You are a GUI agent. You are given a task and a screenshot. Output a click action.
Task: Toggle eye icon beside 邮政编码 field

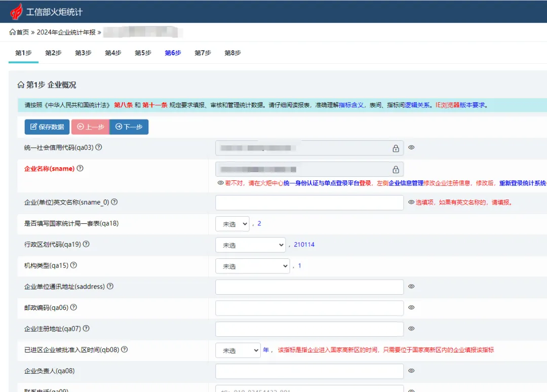[412, 307]
